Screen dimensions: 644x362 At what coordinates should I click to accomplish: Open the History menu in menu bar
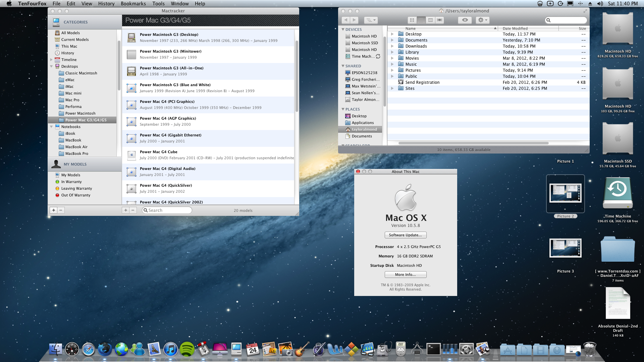[106, 4]
